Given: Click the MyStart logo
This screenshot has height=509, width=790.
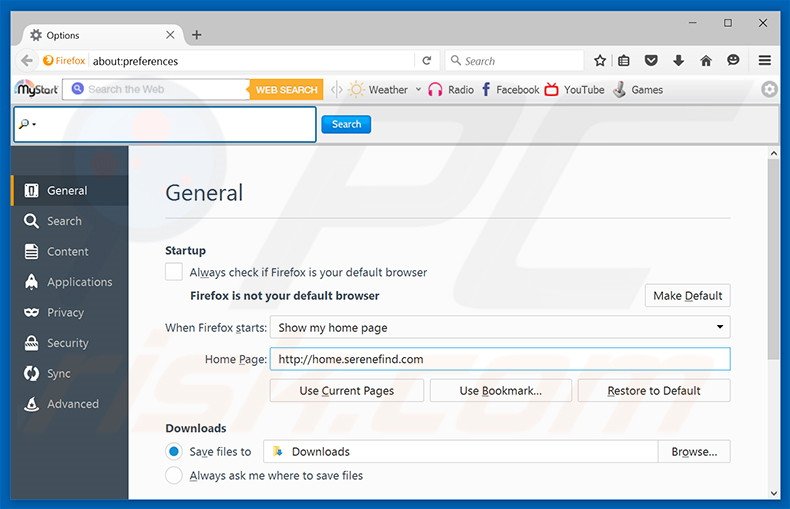Looking at the screenshot, I should [36, 89].
